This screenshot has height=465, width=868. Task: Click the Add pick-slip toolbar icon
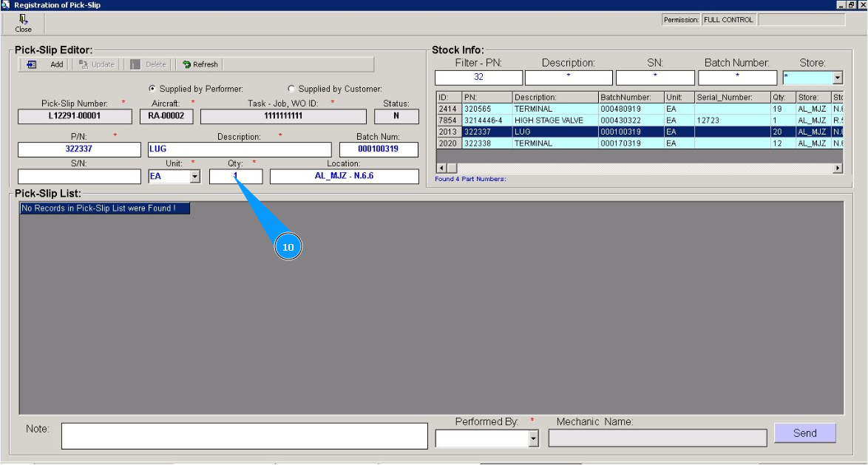pos(32,64)
